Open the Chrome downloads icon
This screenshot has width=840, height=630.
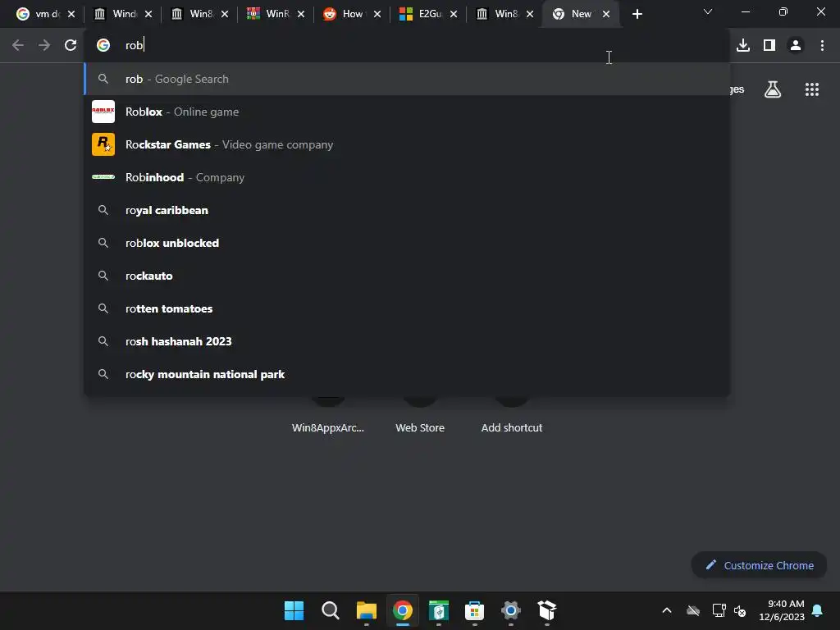(x=743, y=45)
